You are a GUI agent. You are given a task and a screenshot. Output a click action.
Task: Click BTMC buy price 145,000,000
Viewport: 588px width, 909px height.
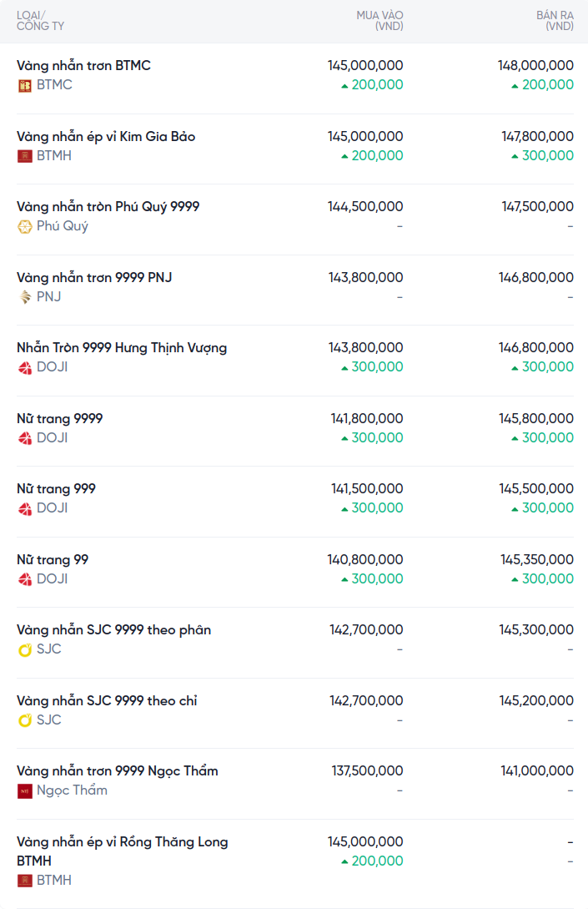tap(365, 65)
